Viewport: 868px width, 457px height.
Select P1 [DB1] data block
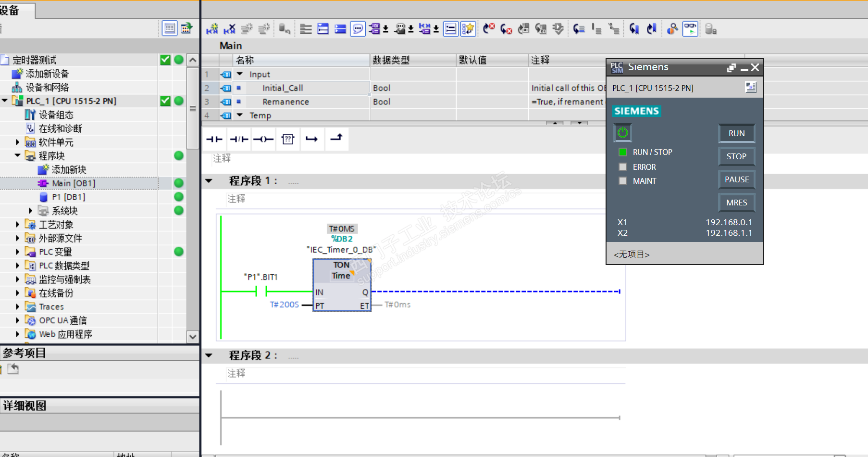(x=69, y=197)
